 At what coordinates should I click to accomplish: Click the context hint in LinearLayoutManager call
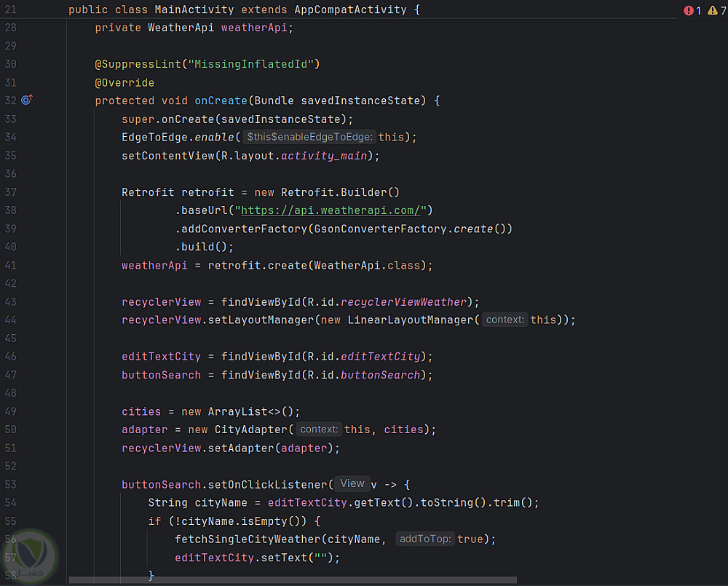[504, 320]
